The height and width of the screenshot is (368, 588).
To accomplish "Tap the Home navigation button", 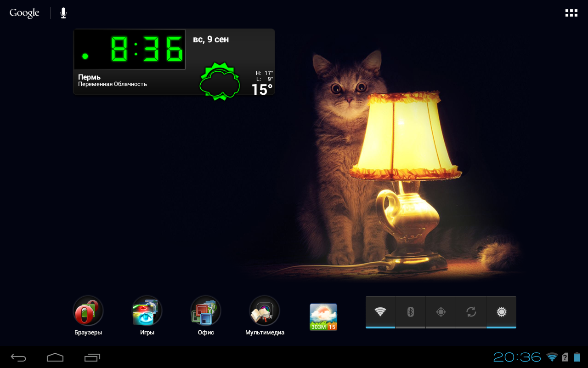I will [x=55, y=357].
